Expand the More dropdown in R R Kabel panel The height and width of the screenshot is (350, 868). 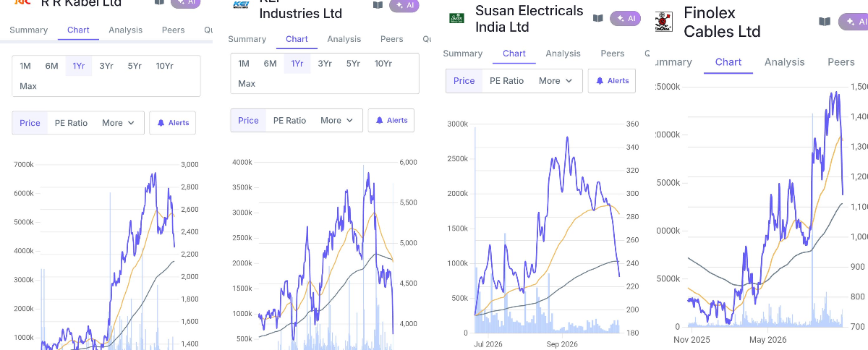(119, 123)
